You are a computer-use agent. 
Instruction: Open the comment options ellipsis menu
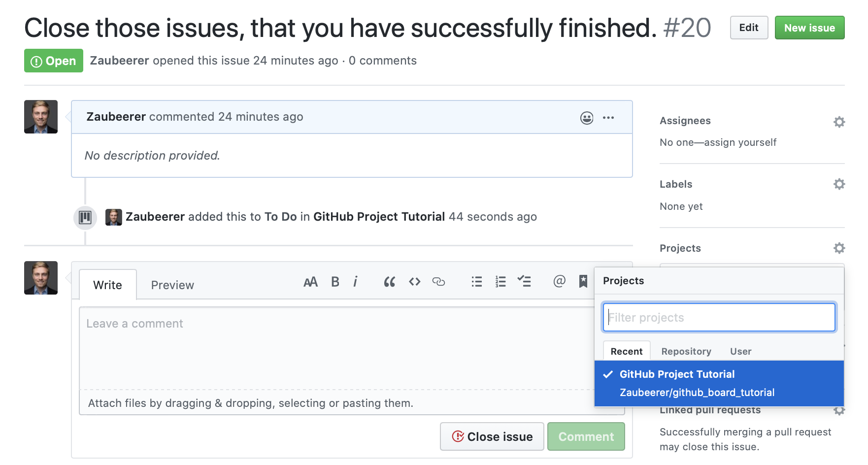[x=608, y=118]
